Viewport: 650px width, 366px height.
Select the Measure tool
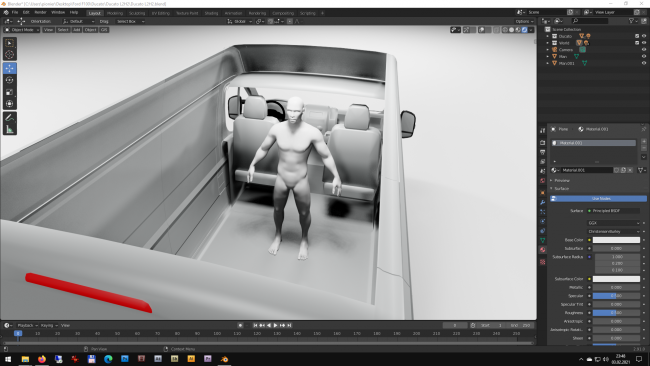(10, 130)
